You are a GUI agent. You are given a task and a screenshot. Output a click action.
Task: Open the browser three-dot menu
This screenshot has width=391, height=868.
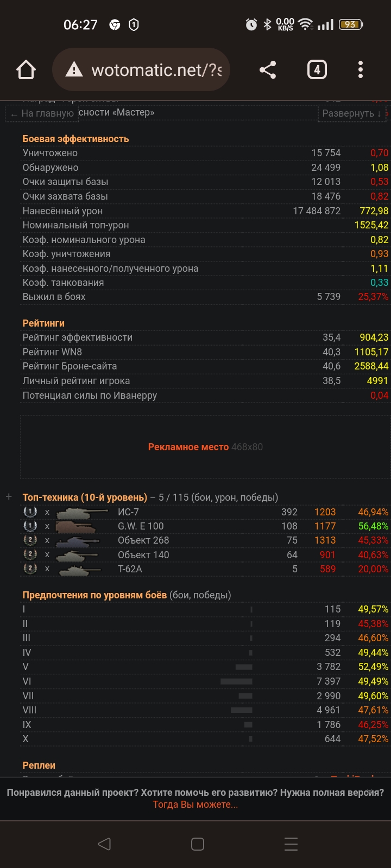[361, 70]
